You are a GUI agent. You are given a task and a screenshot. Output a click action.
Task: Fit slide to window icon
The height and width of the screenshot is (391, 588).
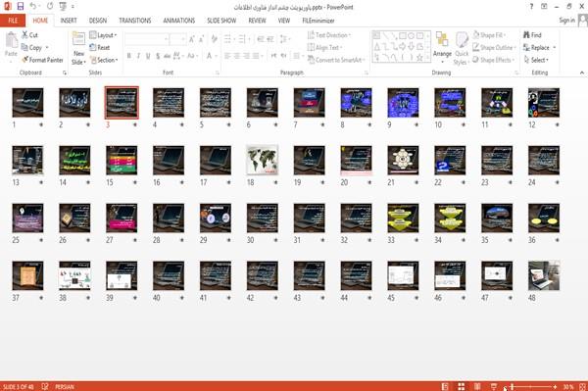(582, 386)
